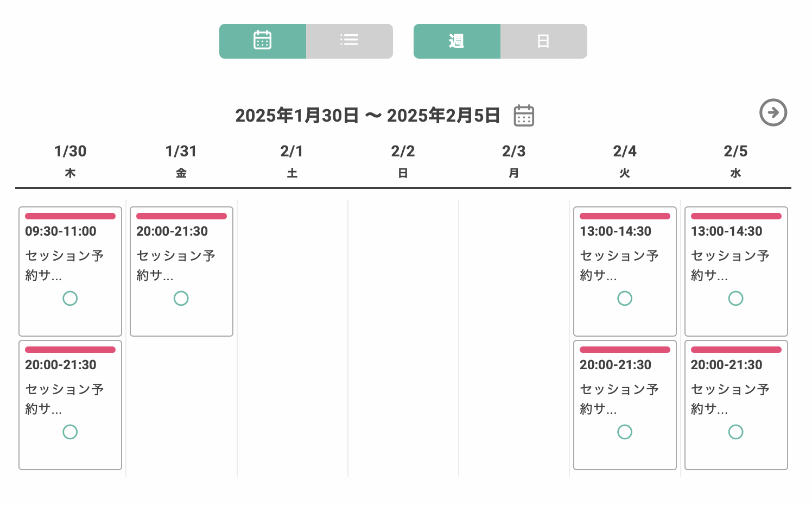The height and width of the screenshot is (505, 812).
Task: Select availability circle for 1/30 20:00-21:30
Action: coord(70,432)
